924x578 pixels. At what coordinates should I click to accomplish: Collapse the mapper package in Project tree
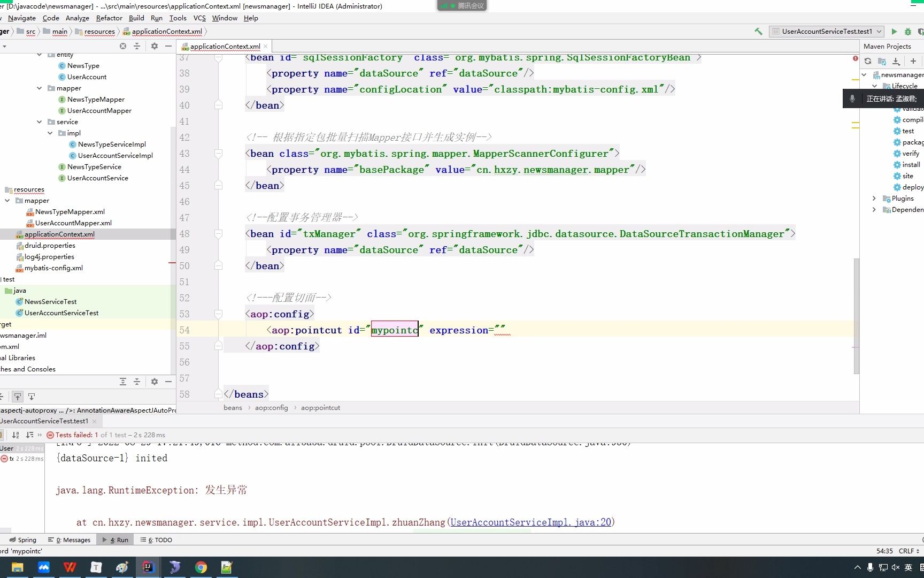40,88
